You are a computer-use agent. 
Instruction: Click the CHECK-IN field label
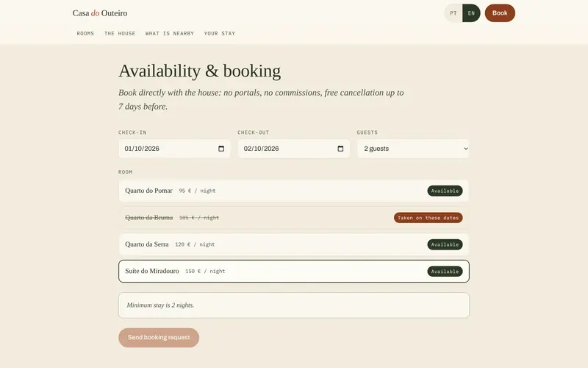point(132,132)
